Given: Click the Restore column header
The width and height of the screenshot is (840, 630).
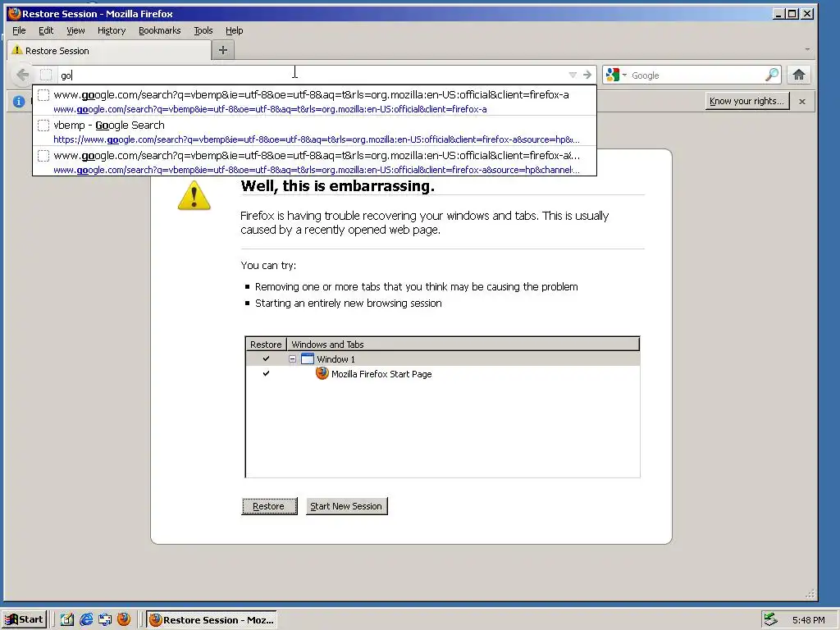Looking at the screenshot, I should click(x=266, y=345).
